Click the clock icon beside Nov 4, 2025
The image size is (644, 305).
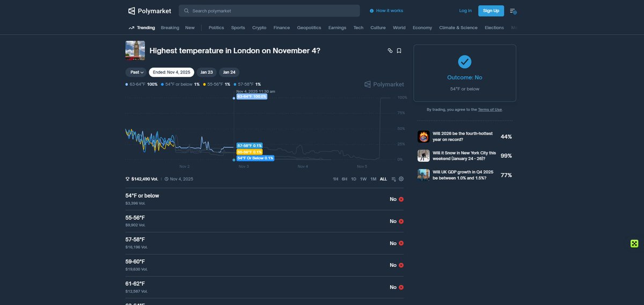pyautogui.click(x=166, y=179)
